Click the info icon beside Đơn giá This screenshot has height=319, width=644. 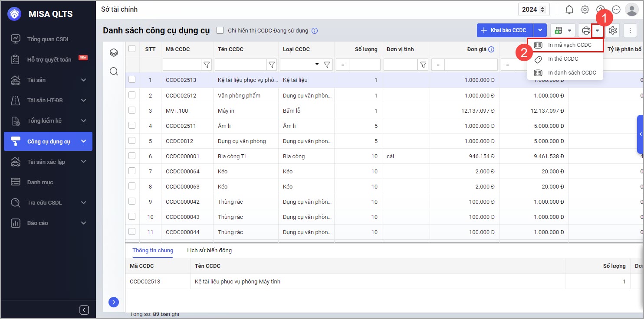click(491, 49)
